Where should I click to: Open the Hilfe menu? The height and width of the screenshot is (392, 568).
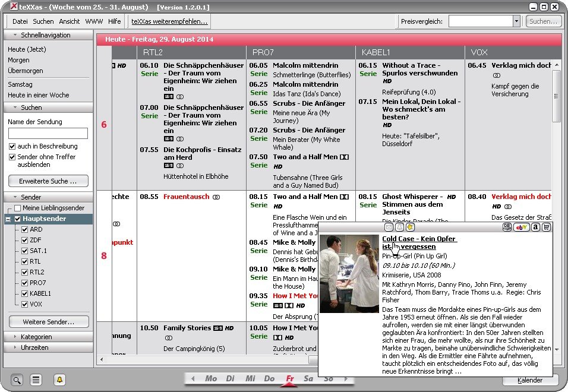pyautogui.click(x=115, y=21)
